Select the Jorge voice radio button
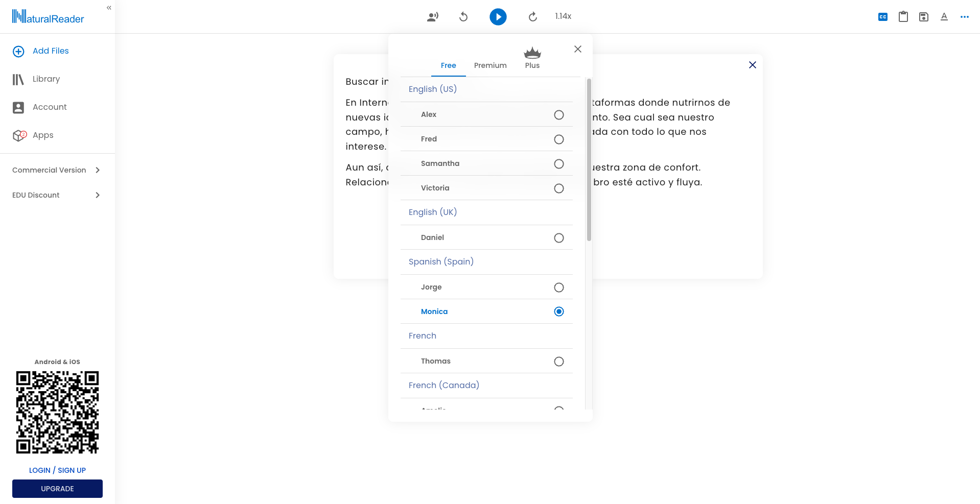Image resolution: width=980 pixels, height=504 pixels. pos(559,287)
